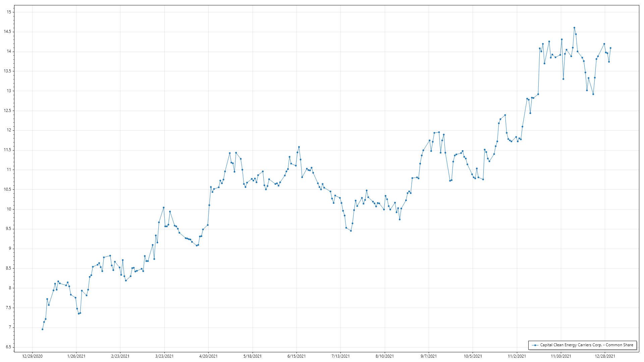Click the last data point on the line
Image resolution: width=644 pixels, height=362 pixels.
coord(610,48)
